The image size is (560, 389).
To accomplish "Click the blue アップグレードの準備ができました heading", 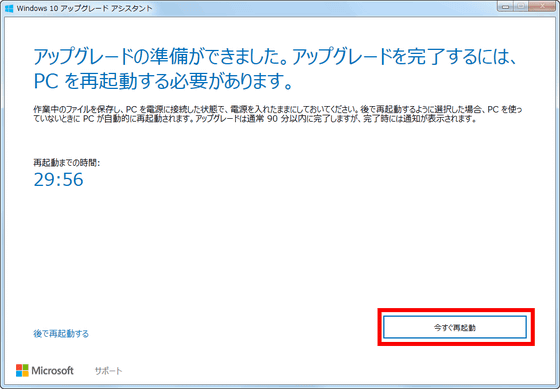I will (275, 69).
